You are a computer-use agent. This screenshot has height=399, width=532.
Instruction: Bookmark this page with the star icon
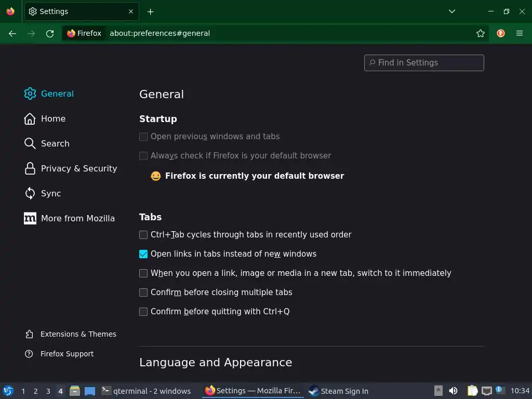point(481,33)
